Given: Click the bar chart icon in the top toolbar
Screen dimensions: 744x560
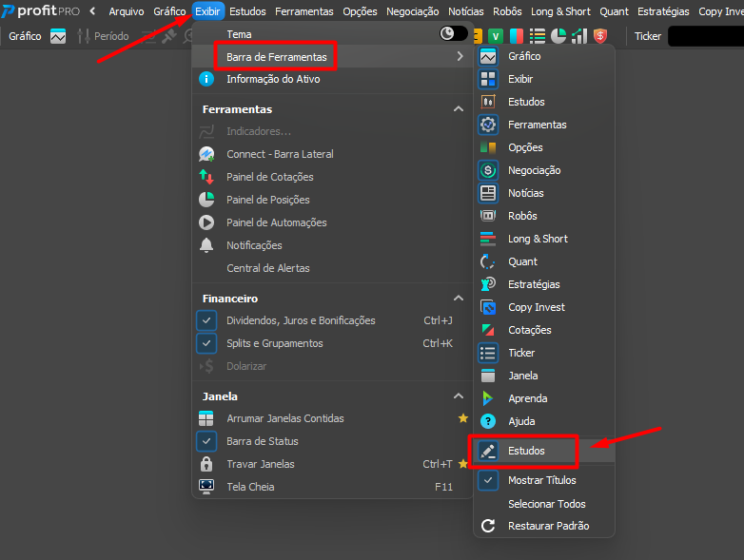Looking at the screenshot, I should [x=579, y=36].
